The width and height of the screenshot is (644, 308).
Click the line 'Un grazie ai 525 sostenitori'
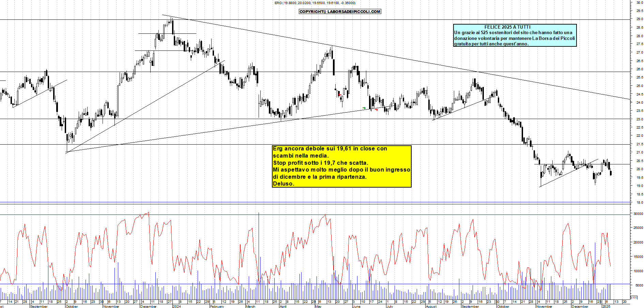pos(513,32)
